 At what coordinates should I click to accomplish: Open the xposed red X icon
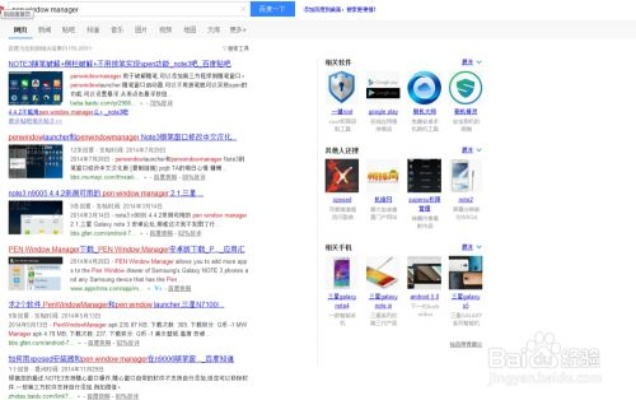(342, 176)
